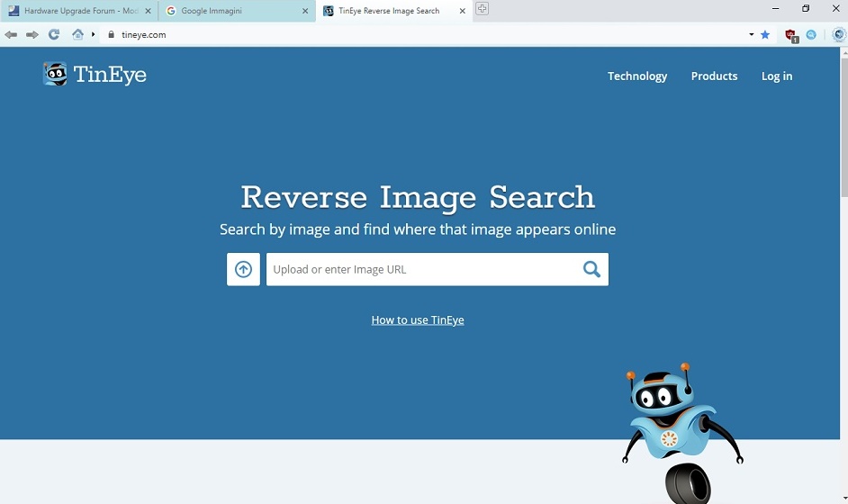This screenshot has height=504, width=848.
Task: Open the blue magnifier search extension icon
Action: pyautogui.click(x=811, y=34)
